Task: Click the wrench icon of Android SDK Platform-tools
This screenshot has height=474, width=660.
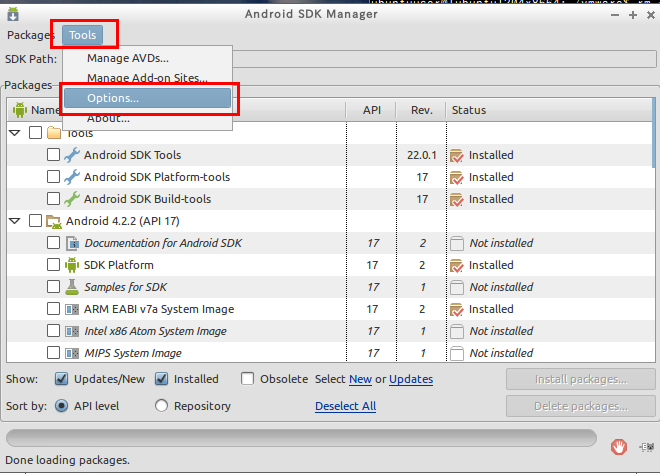Action: tap(72, 177)
